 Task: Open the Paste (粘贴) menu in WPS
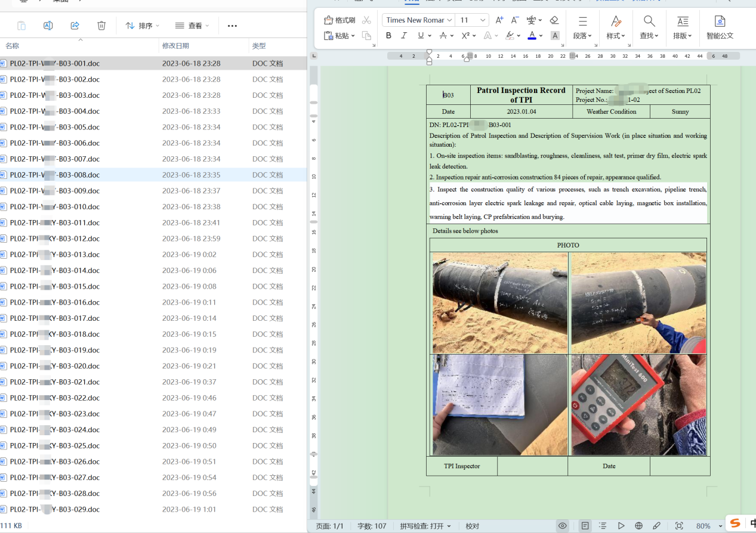(x=340, y=36)
